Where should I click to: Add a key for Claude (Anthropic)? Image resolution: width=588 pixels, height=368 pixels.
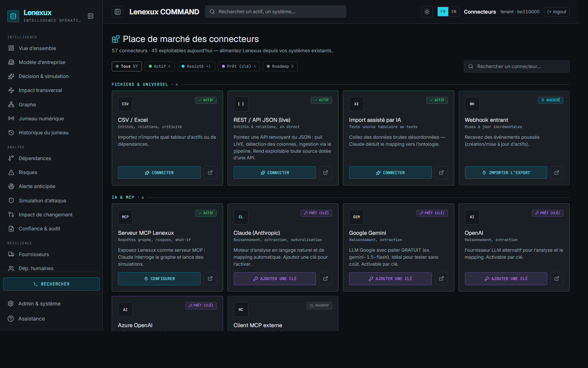click(x=275, y=279)
